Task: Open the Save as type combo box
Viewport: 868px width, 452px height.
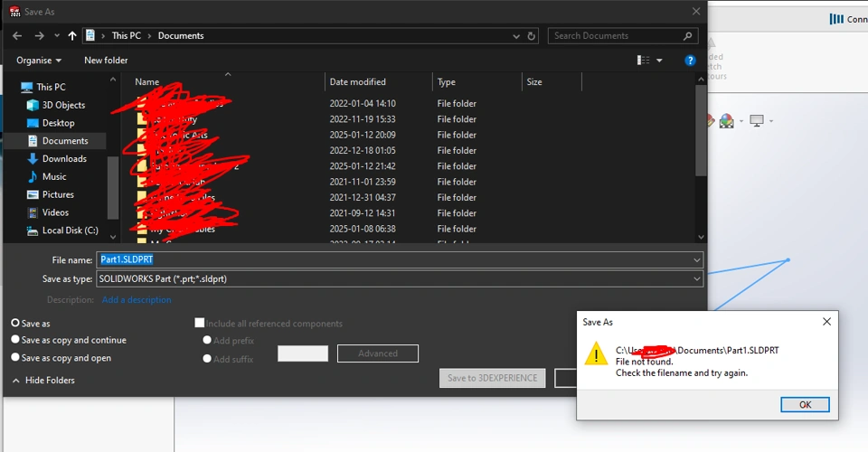Action: (400, 278)
